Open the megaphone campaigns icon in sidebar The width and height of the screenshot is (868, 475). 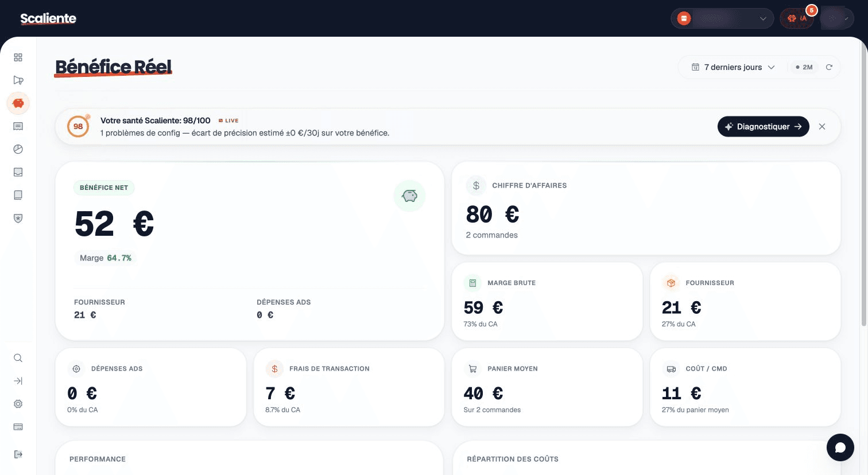(x=18, y=80)
